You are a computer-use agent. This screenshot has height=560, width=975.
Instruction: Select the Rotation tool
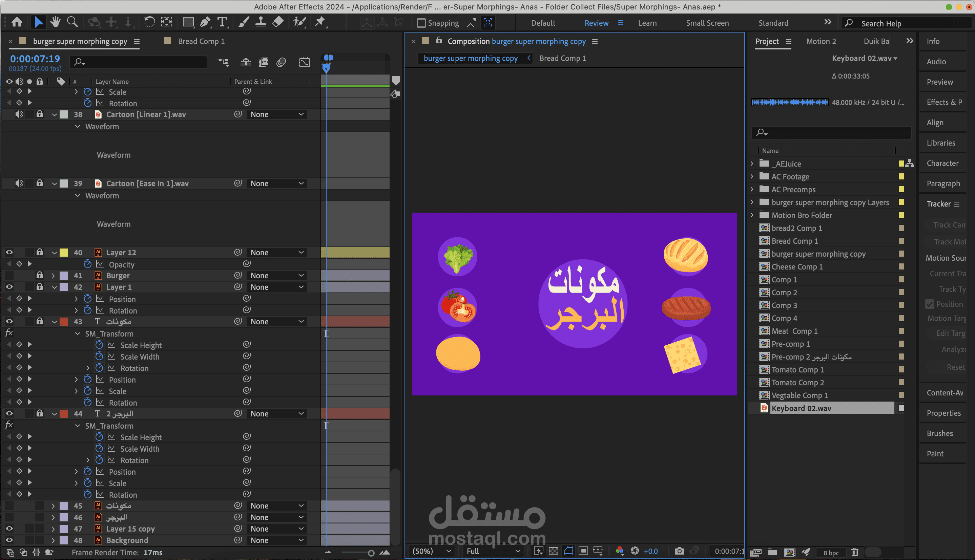click(149, 22)
